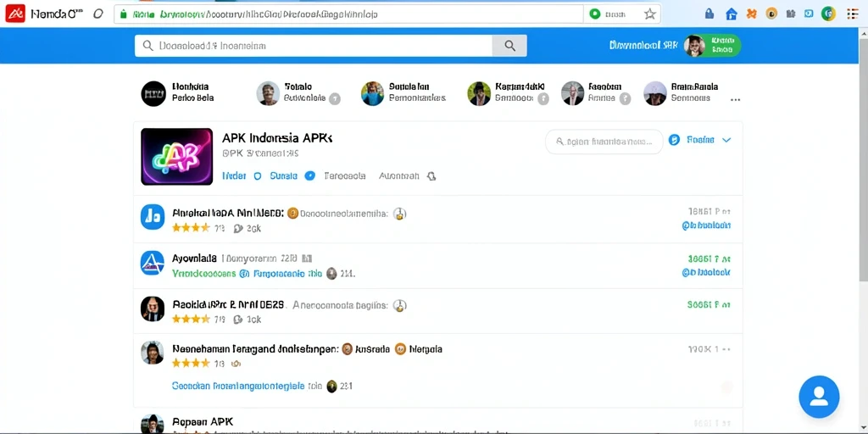Screen dimensions: 868x434
Task: Click the Ayovnlada title
Action: pos(194,258)
